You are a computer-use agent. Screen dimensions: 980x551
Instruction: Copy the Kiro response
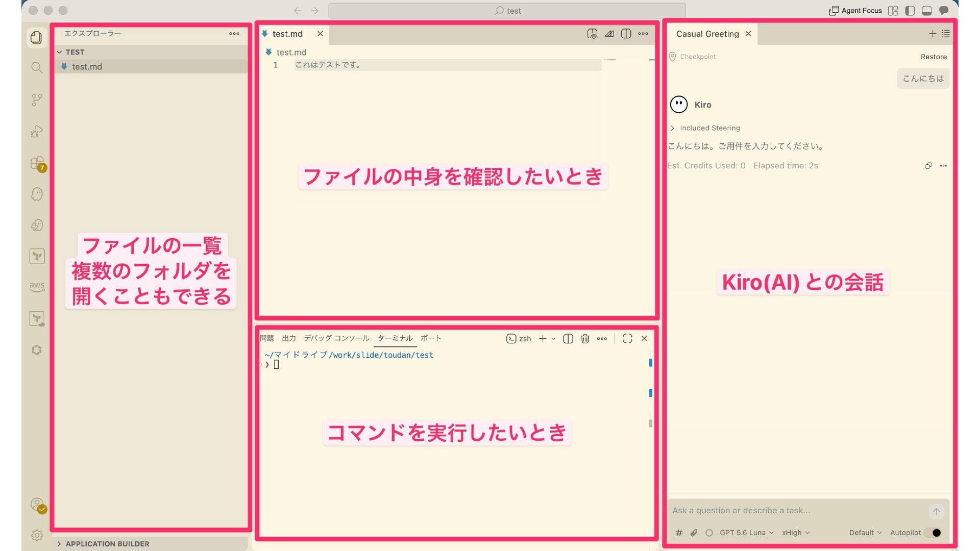click(x=928, y=165)
